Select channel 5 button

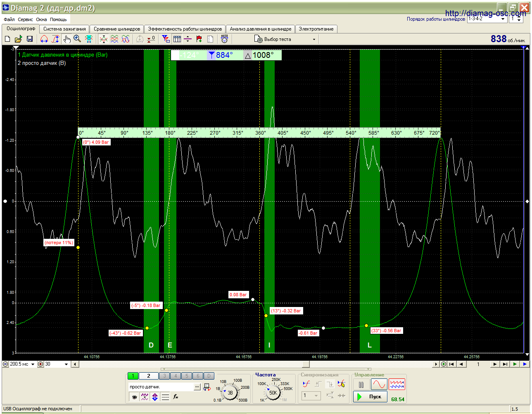187,376
